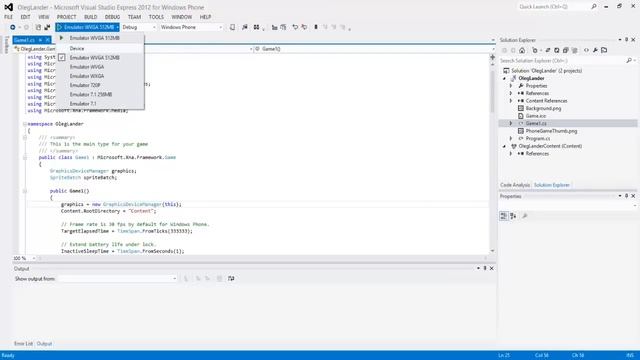Screen dimensions: 640x360
Task: Choose Emulator 7.1 from the list
Action: (100, 104)
